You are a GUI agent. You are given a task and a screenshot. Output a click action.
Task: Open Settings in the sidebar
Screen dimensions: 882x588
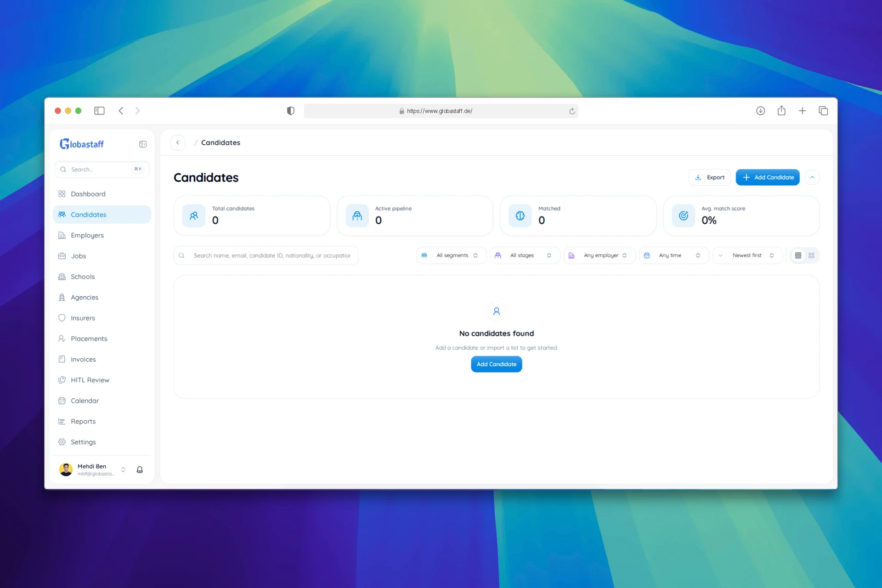tap(102, 442)
